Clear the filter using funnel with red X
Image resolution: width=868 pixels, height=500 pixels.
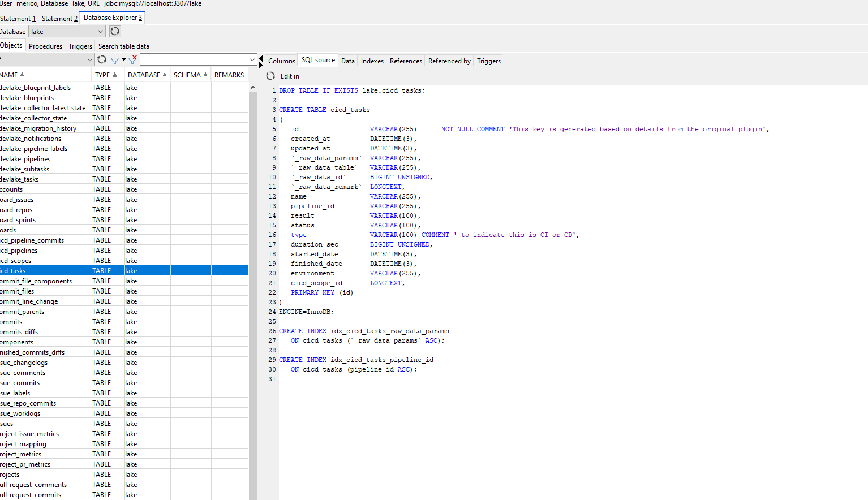133,59
